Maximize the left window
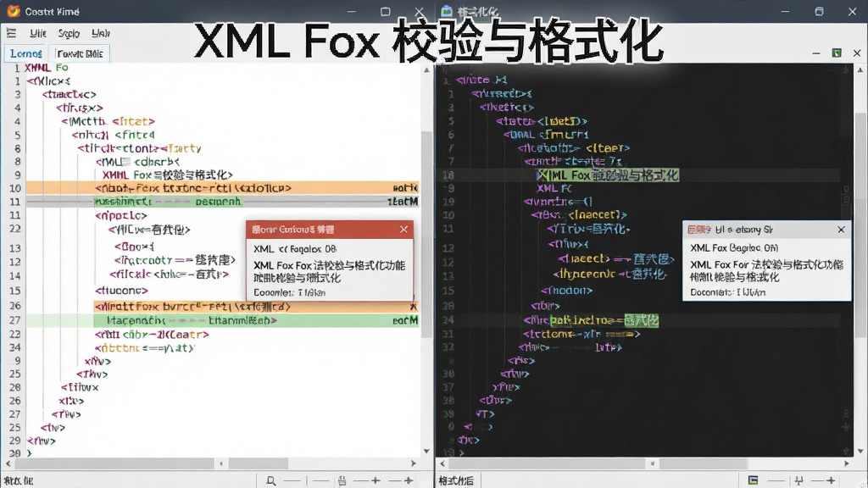The height and width of the screenshot is (488, 868). pyautogui.click(x=386, y=11)
